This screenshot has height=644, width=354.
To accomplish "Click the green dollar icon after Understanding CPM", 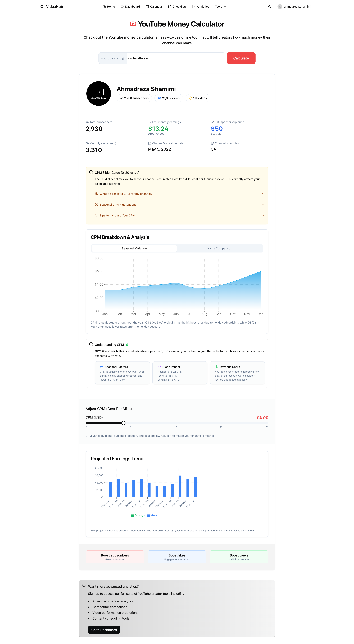I will [x=127, y=345].
